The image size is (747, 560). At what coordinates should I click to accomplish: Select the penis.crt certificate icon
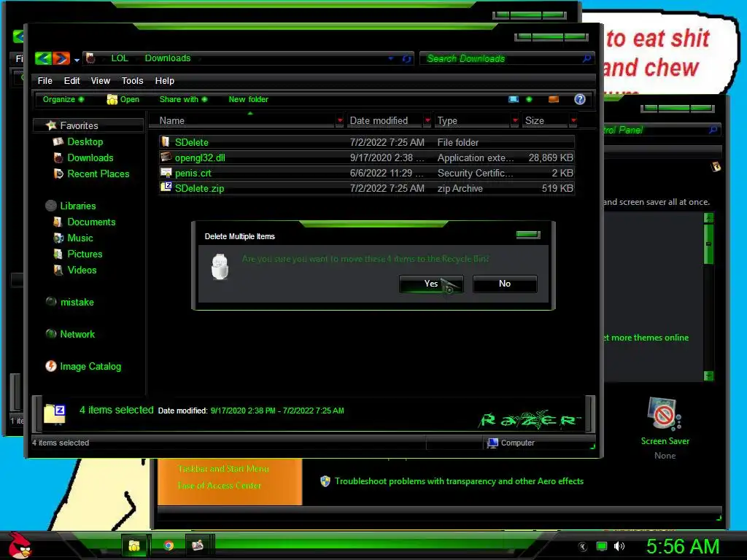(166, 172)
